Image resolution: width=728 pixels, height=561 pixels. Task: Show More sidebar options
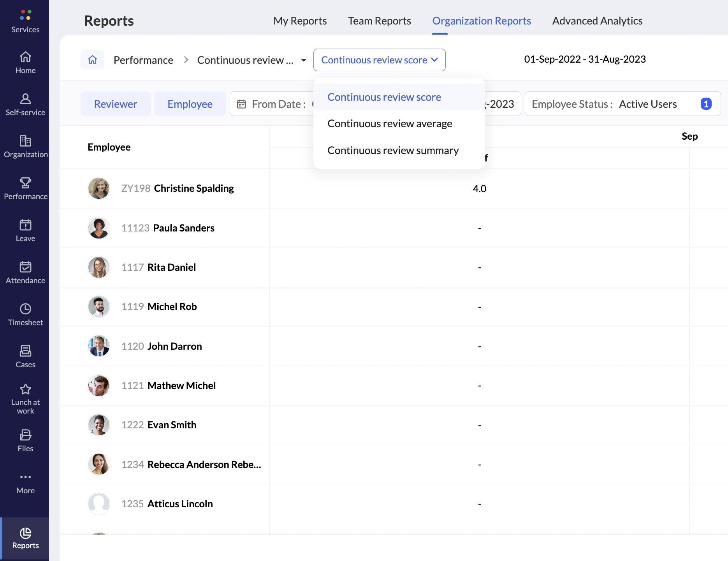25,484
